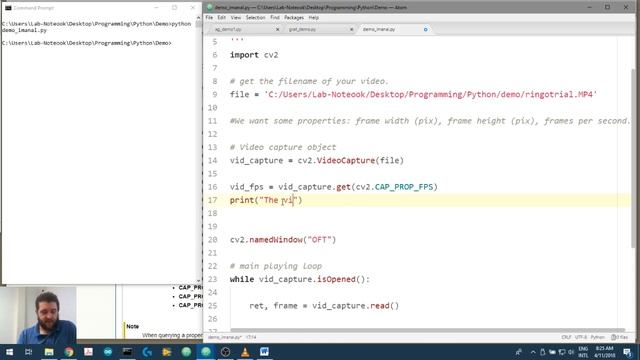Click the file name in Atom's status bar

[224, 337]
